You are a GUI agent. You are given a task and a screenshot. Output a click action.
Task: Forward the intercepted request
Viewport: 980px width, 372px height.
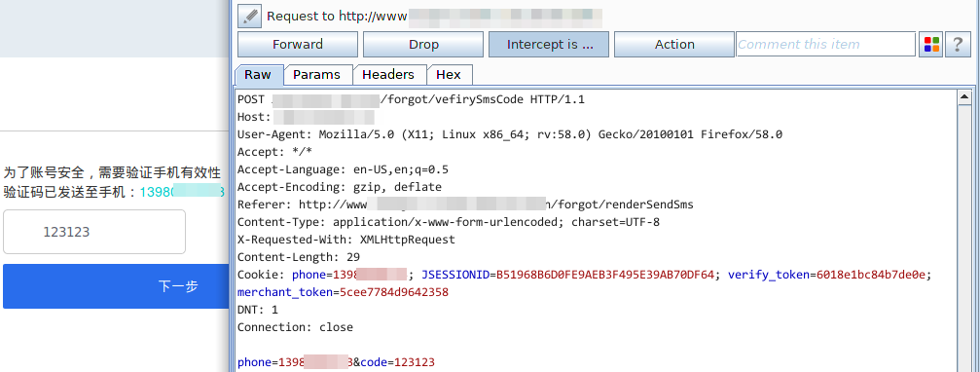pos(298,45)
